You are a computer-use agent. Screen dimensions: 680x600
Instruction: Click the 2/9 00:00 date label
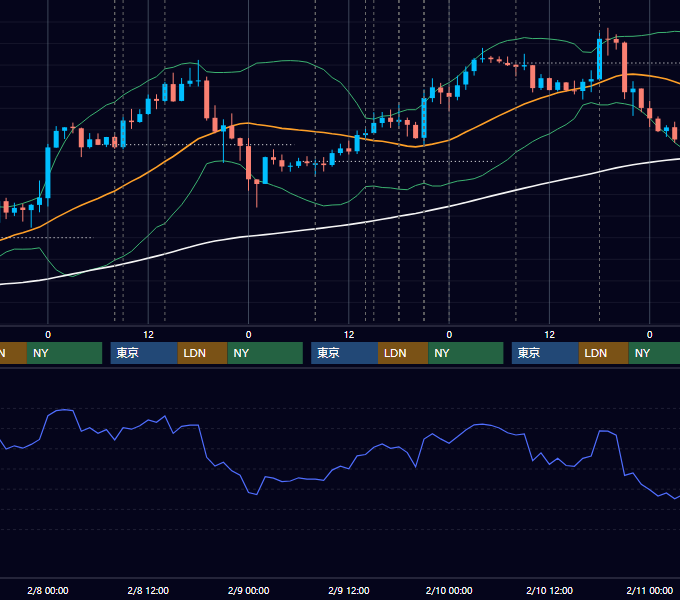(248, 590)
